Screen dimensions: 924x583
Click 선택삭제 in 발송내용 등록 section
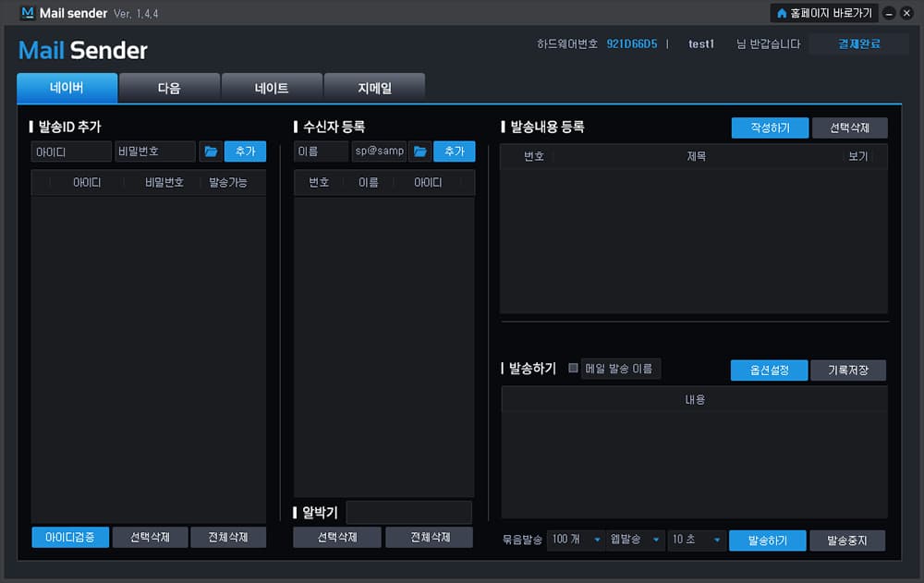pyautogui.click(x=849, y=128)
